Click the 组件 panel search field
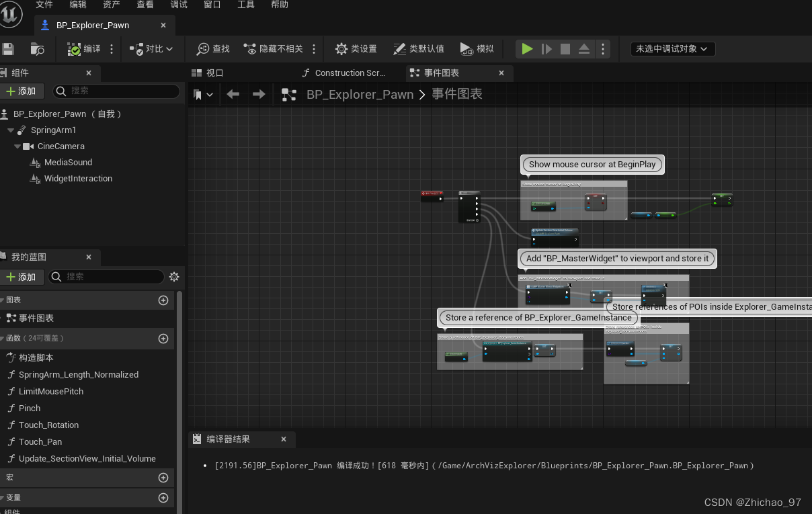 point(116,90)
